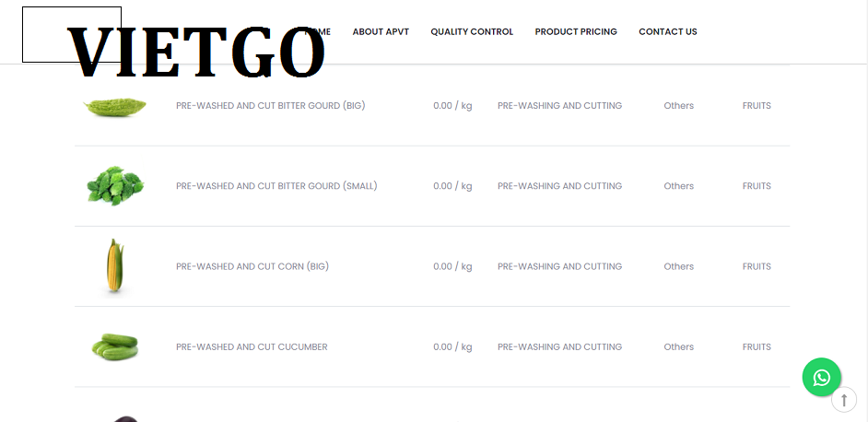Click the FRUITS label in the cucumber row

757,346
